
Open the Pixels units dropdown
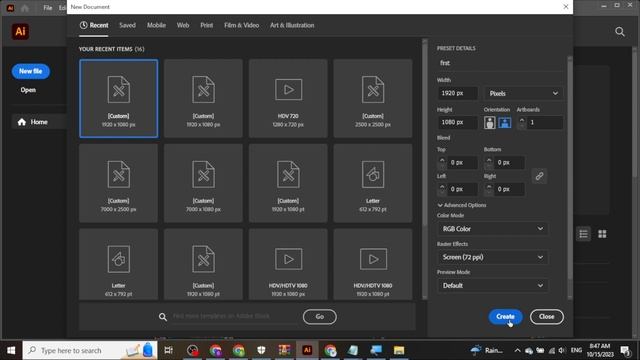pyautogui.click(x=523, y=93)
